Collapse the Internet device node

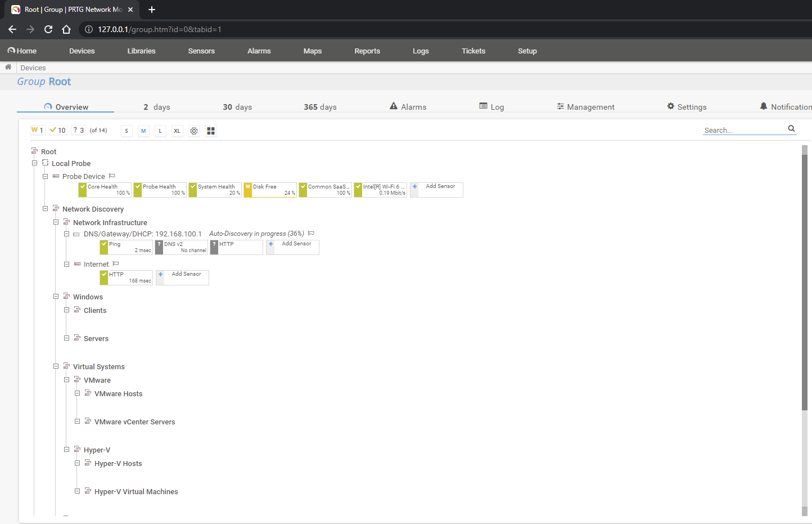[66, 264]
